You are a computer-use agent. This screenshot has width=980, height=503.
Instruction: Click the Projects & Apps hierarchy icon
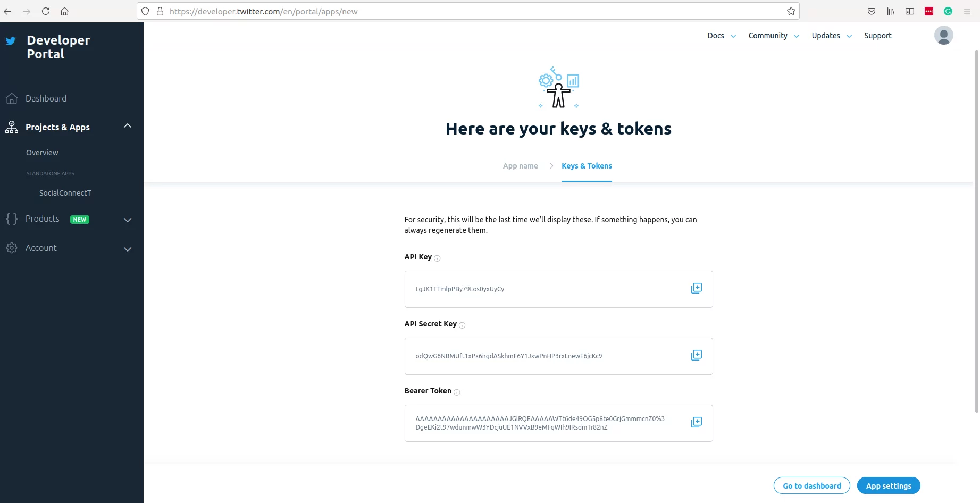[12, 127]
